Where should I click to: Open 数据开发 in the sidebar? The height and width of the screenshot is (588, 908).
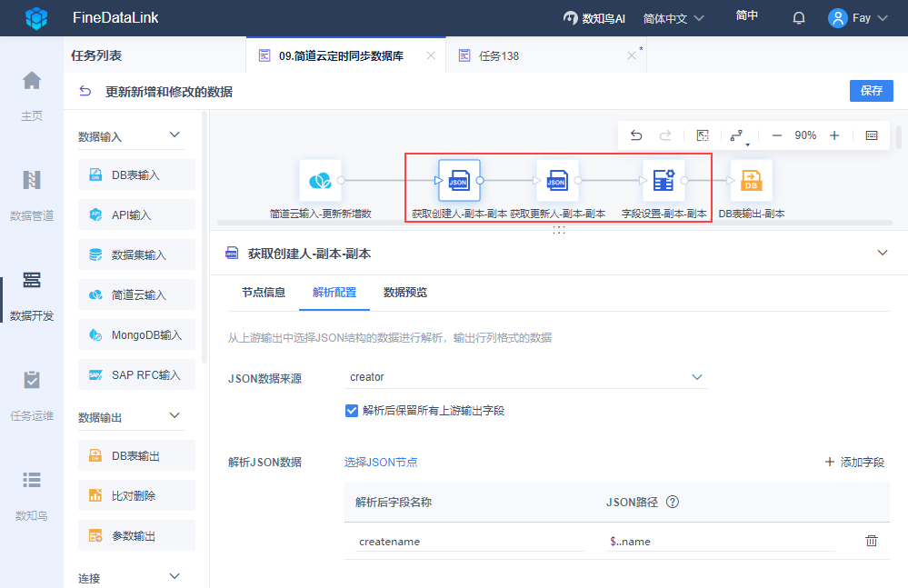pyautogui.click(x=32, y=295)
